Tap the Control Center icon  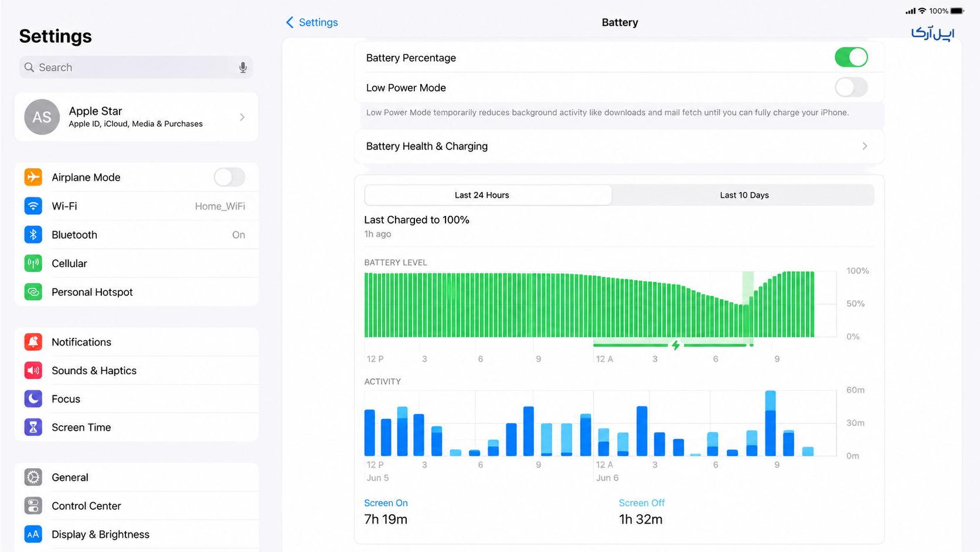pos(33,506)
